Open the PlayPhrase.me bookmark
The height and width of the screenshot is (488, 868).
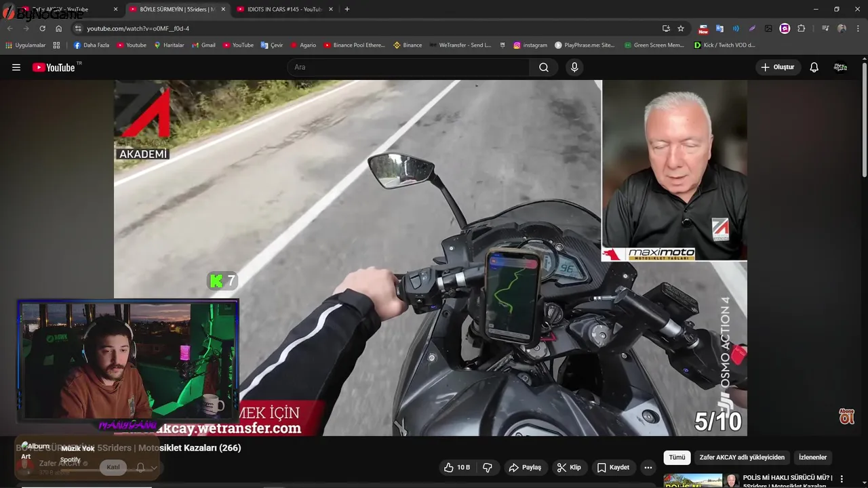[585, 45]
